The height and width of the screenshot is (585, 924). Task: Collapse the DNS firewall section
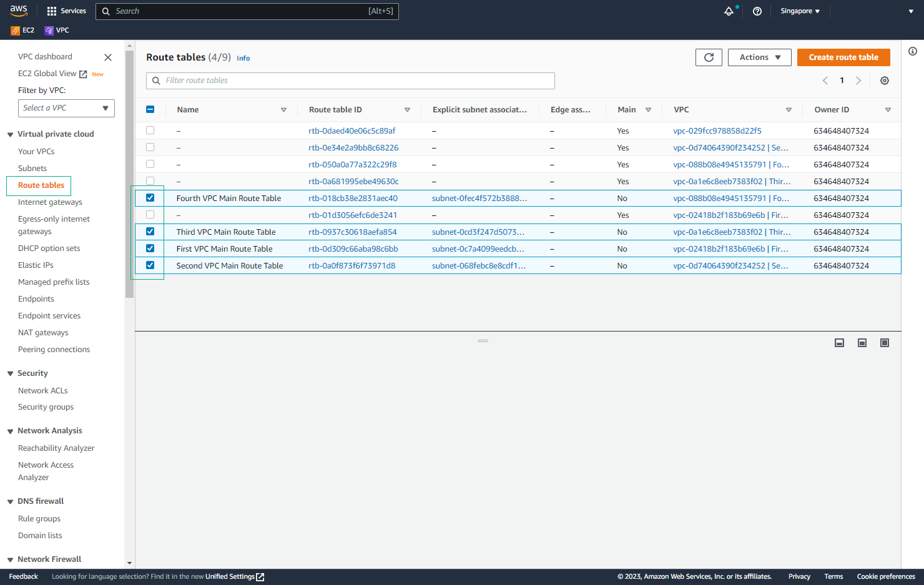click(x=10, y=501)
